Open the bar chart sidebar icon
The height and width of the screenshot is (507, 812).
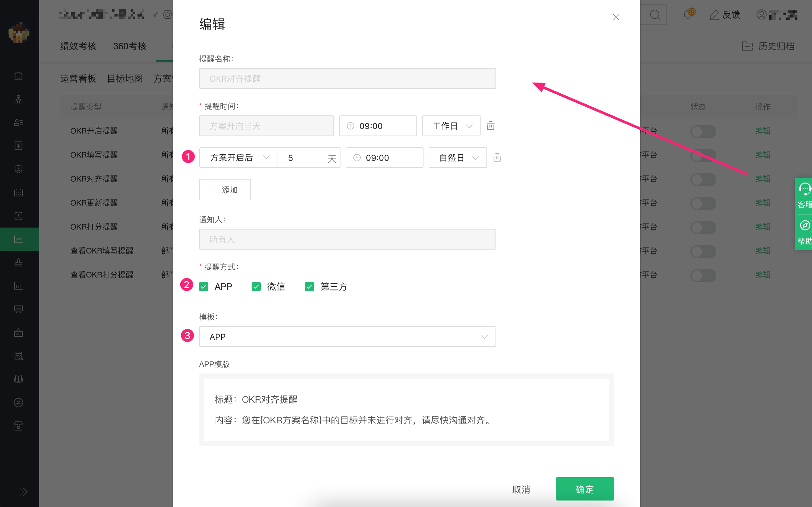19,286
